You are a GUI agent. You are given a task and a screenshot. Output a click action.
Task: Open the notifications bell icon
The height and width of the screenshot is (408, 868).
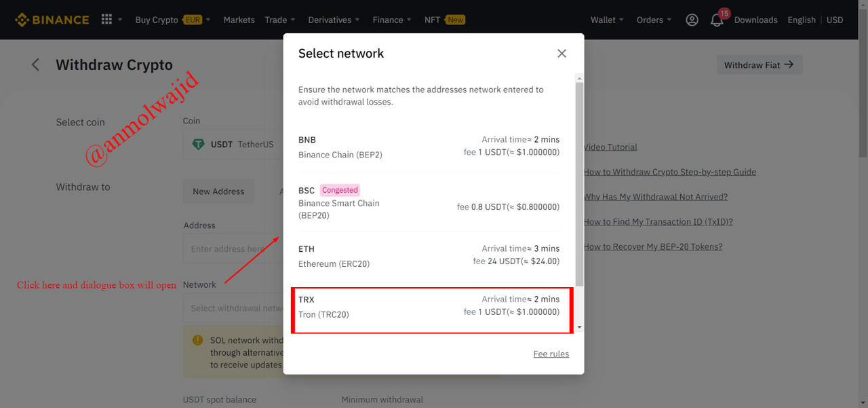(x=717, y=20)
